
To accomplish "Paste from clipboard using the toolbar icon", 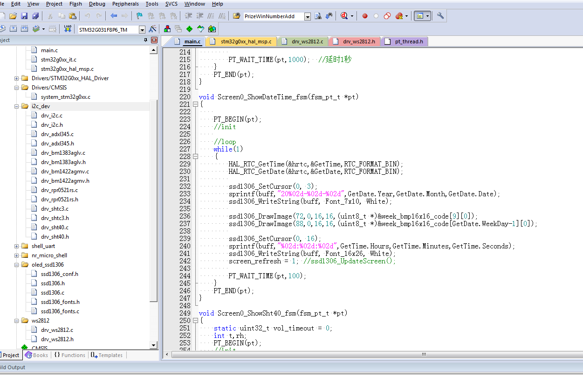I will (72, 16).
